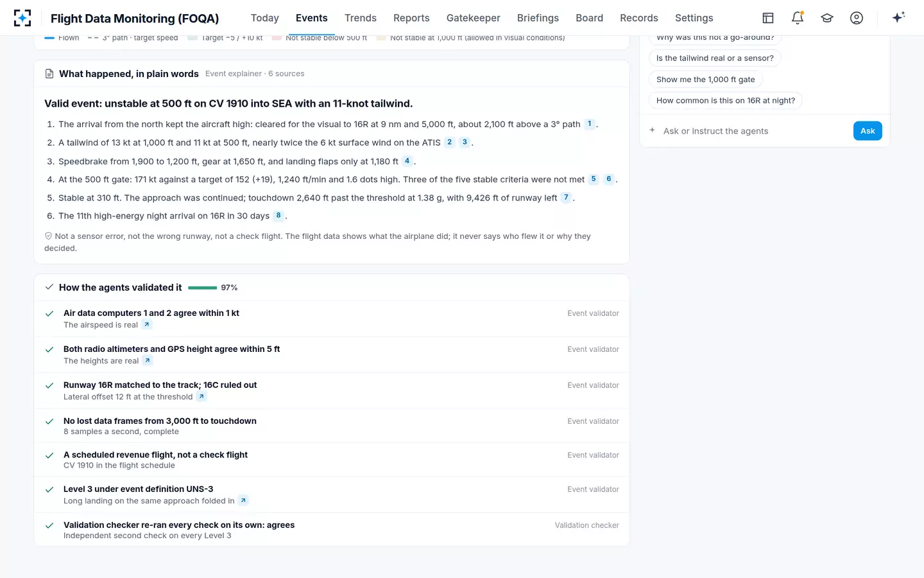Viewport: 924px width, 578px height.
Task: Click the shield icon before "Not a sensor error"
Action: click(48, 236)
